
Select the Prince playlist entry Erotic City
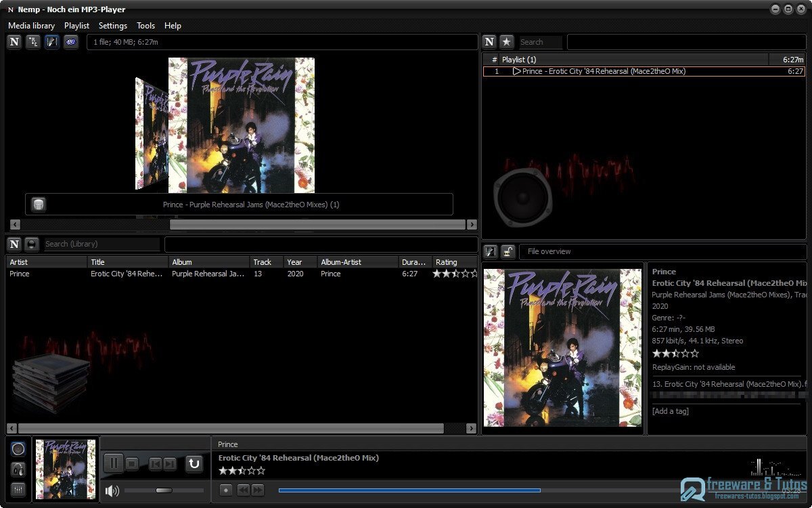pyautogui.click(x=644, y=71)
